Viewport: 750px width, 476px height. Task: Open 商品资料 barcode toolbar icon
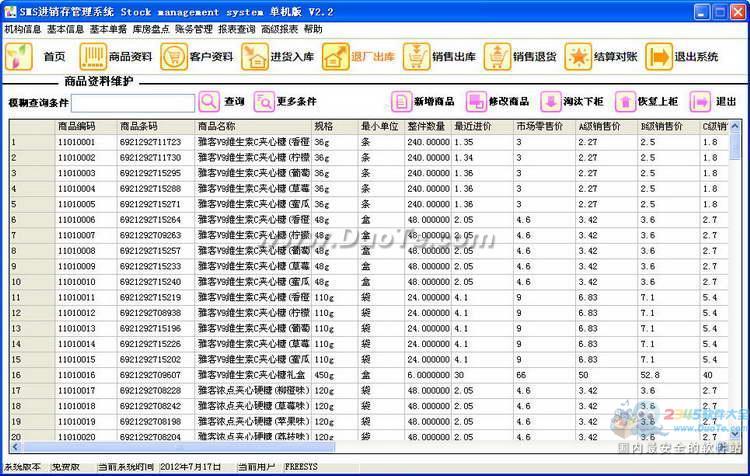tap(93, 56)
